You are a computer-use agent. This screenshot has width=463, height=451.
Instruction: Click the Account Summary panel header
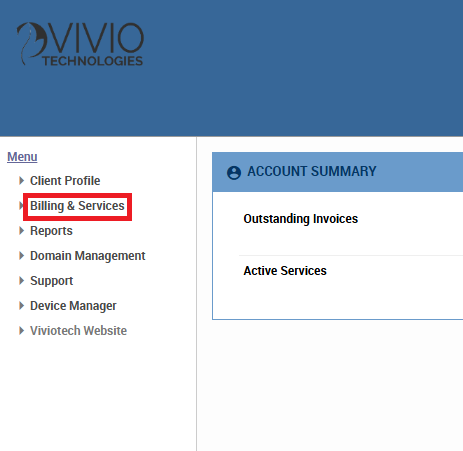coord(337,172)
